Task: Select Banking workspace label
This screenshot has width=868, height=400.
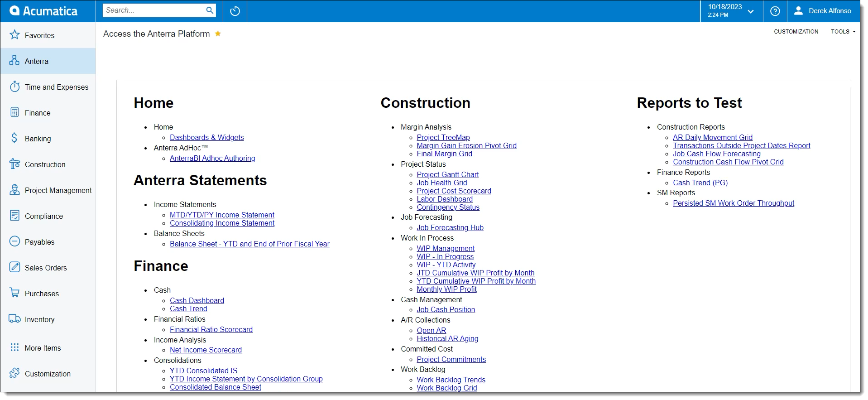Action: coord(38,139)
